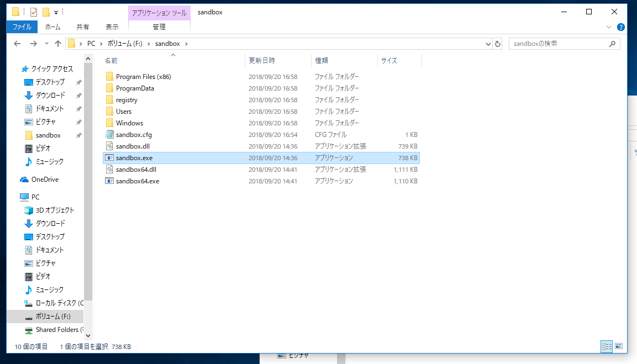Image resolution: width=637 pixels, height=364 pixels.
Task: Open the recent locations dropdown arrow
Action: 46,44
